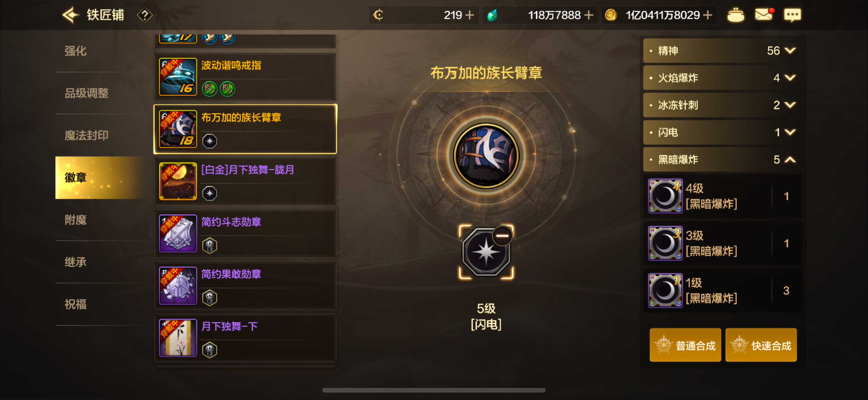Select [白金]月下独舞-胧月 equipment item
Viewport: 868px width, 400px height.
245,181
